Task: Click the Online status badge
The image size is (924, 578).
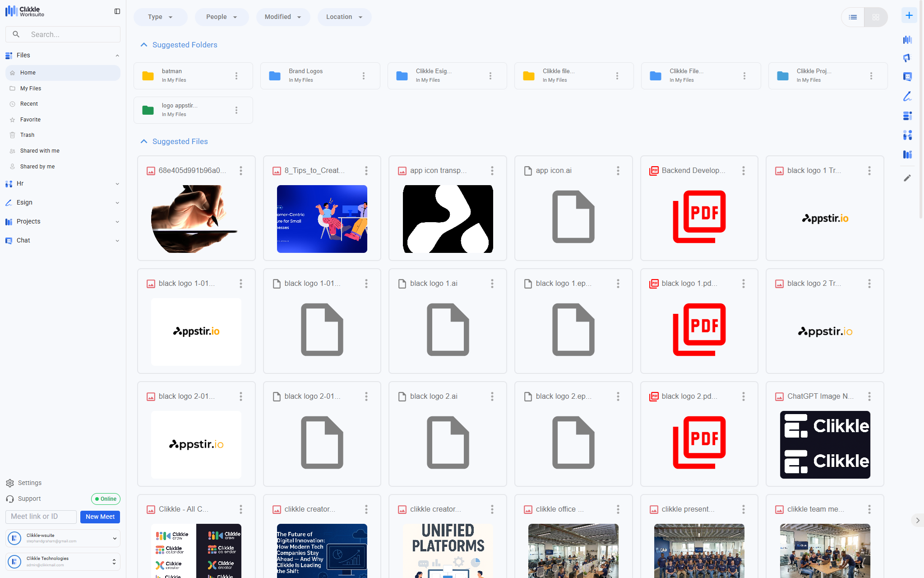Action: click(x=106, y=499)
